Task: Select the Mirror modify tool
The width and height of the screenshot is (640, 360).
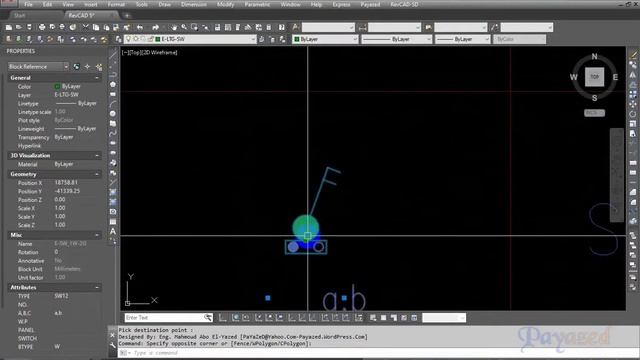Action: [633, 75]
